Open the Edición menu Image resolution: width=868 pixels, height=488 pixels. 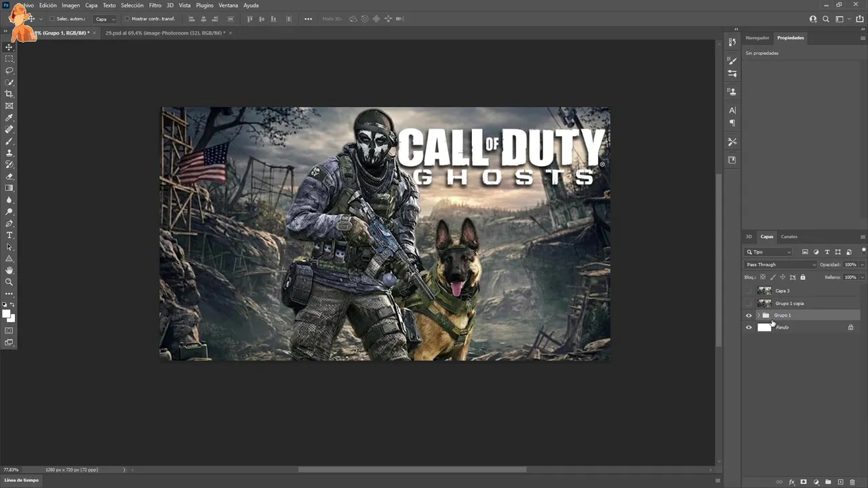click(48, 5)
